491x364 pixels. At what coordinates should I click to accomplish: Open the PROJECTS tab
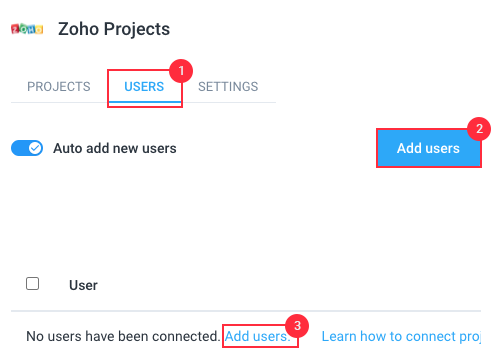click(x=59, y=87)
